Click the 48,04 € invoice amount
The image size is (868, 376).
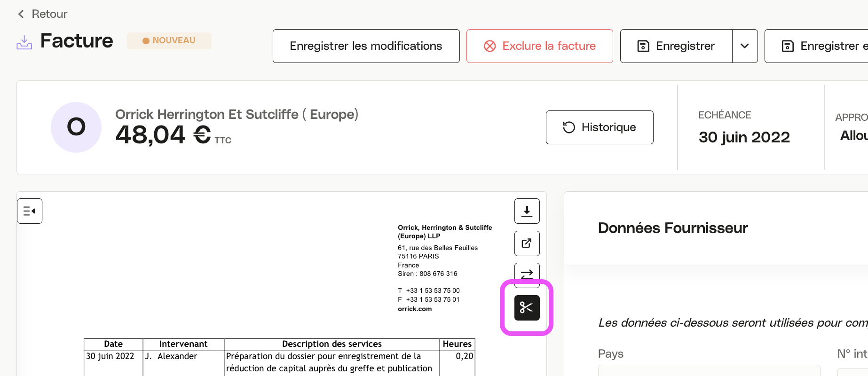coord(163,135)
